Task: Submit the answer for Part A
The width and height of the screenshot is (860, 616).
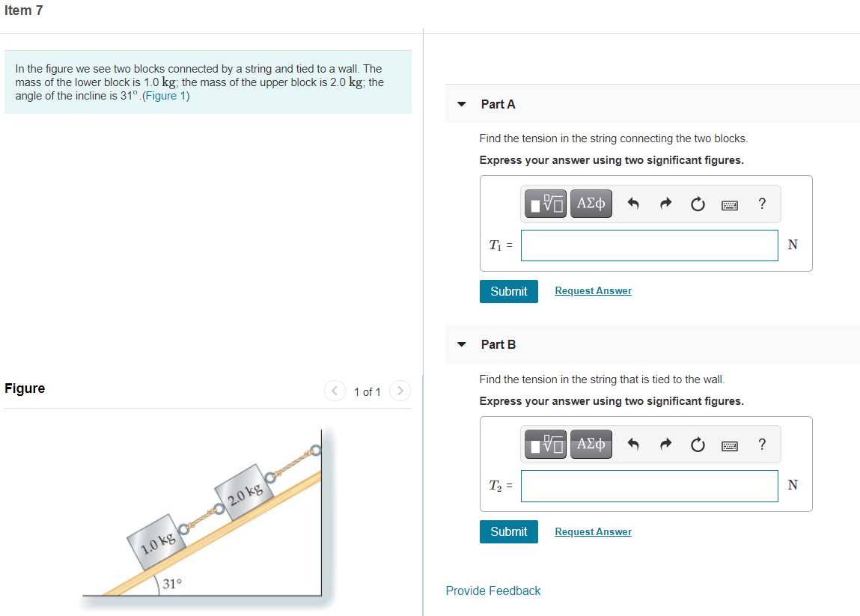Action: (508, 291)
